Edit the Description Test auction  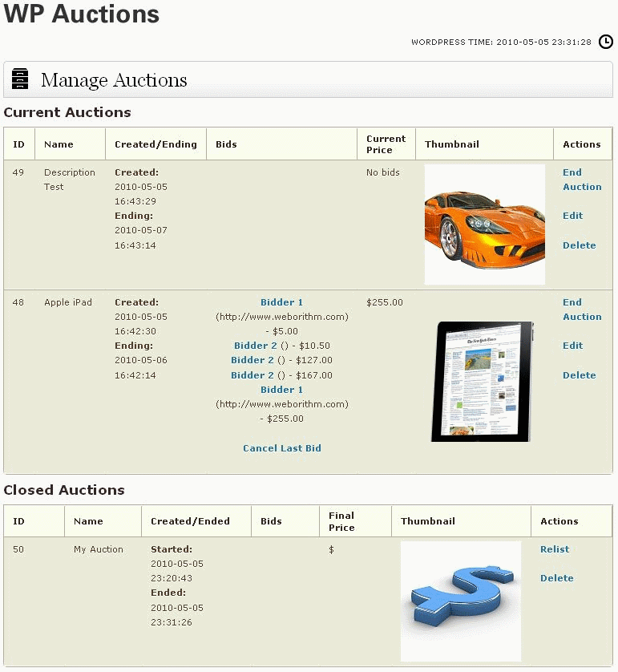click(572, 216)
